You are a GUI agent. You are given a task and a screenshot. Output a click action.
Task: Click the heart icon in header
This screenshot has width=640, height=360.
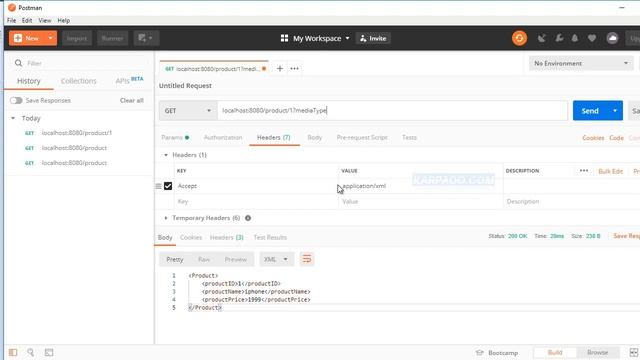[x=592, y=38]
